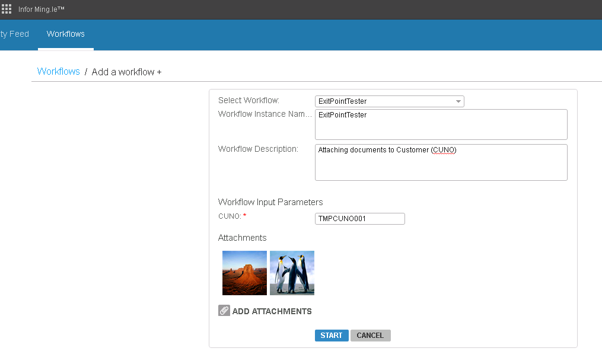Switch to the Workflows tab
602x364 pixels.
66,34
